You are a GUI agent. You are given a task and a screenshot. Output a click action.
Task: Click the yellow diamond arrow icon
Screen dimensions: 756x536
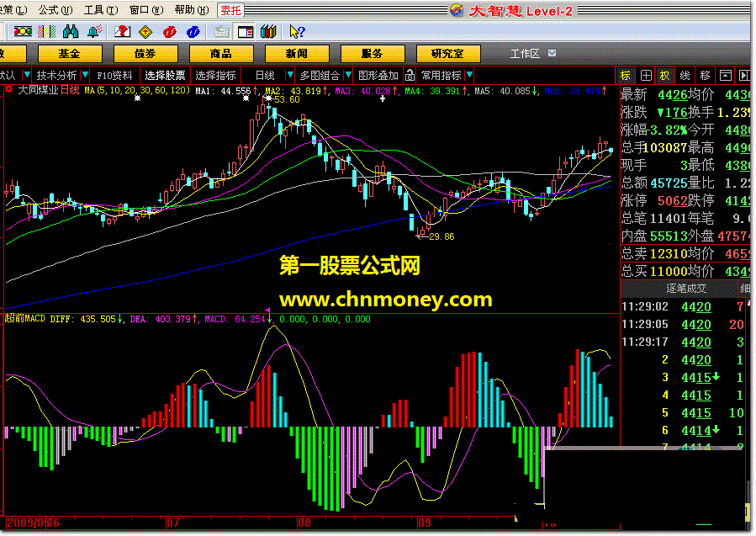point(145,32)
